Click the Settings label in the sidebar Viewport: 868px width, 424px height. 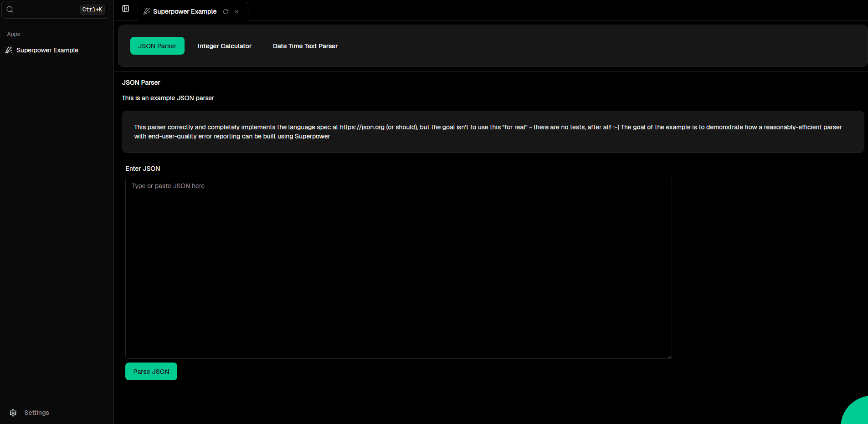pyautogui.click(x=36, y=413)
